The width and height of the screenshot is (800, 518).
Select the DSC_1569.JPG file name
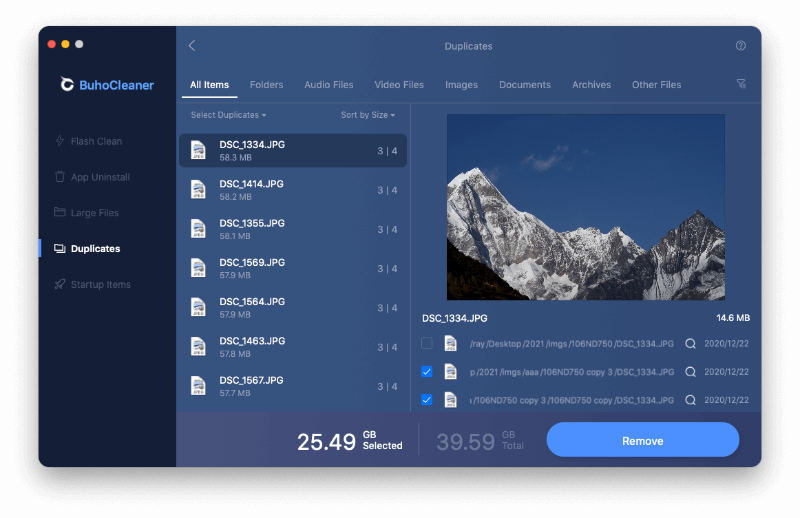click(252, 262)
